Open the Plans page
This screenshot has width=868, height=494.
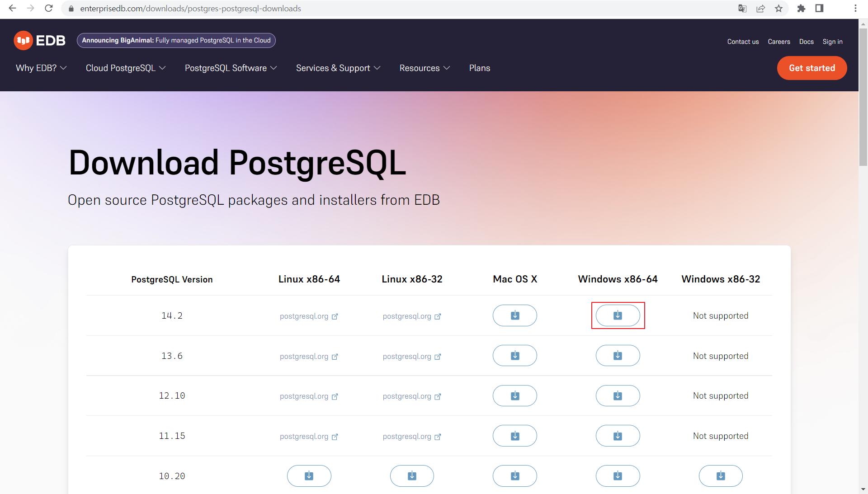[479, 68]
